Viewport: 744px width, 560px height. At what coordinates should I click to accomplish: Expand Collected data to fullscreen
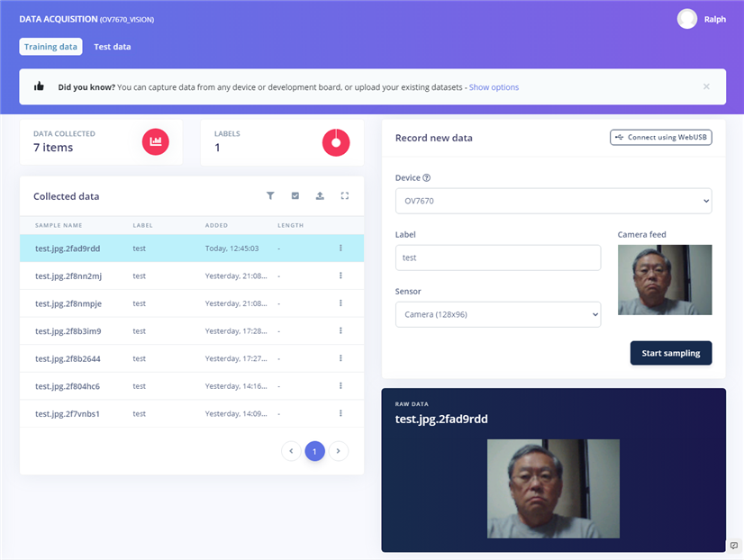(345, 196)
